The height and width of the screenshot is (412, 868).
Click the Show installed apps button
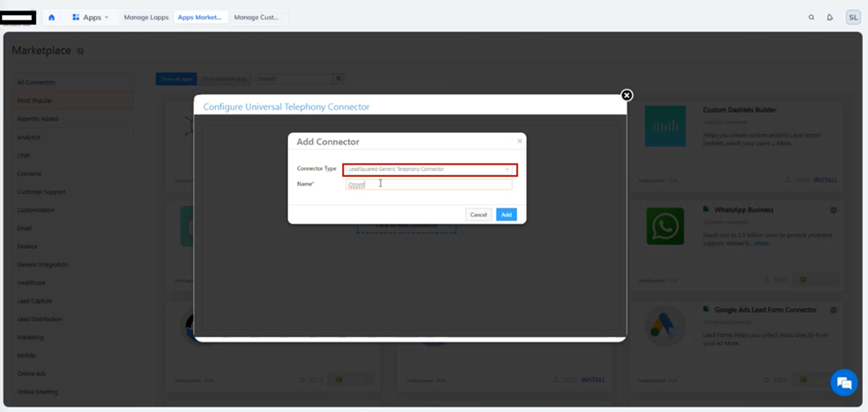[x=224, y=79]
